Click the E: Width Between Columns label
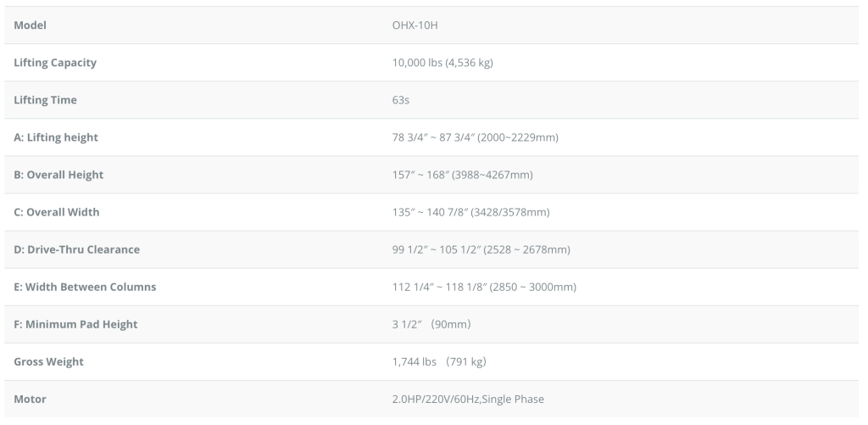 click(x=85, y=287)
